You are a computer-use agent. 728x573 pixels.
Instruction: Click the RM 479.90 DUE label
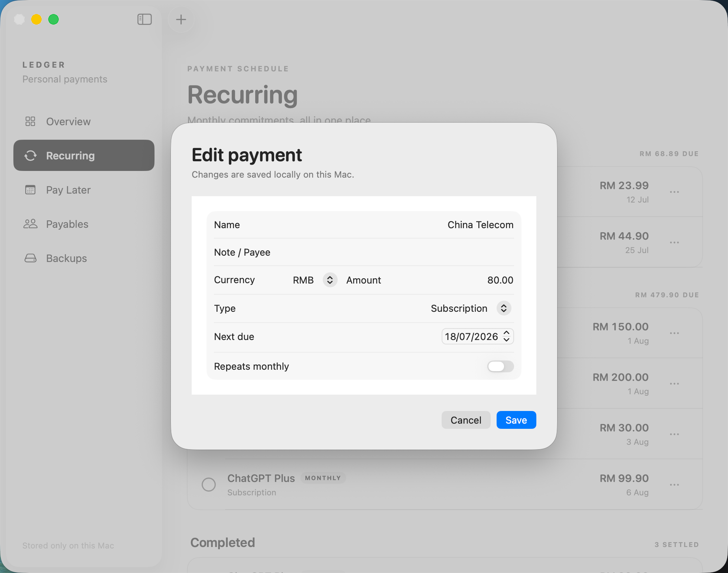(667, 295)
